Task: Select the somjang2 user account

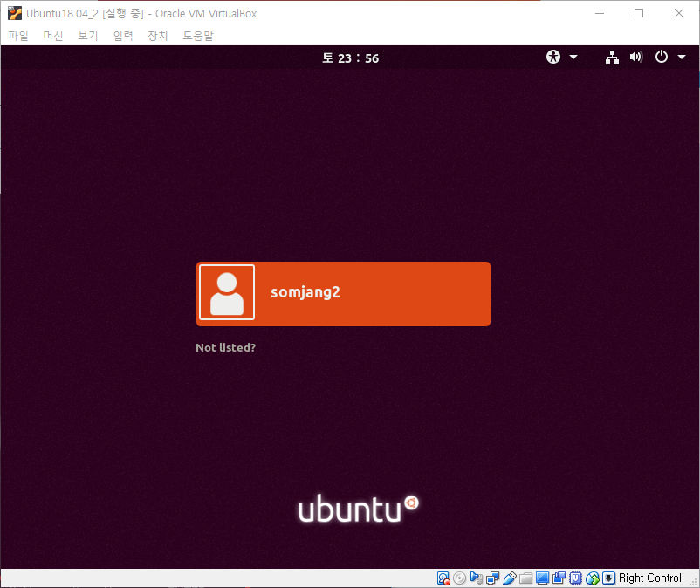Action: [x=343, y=294]
